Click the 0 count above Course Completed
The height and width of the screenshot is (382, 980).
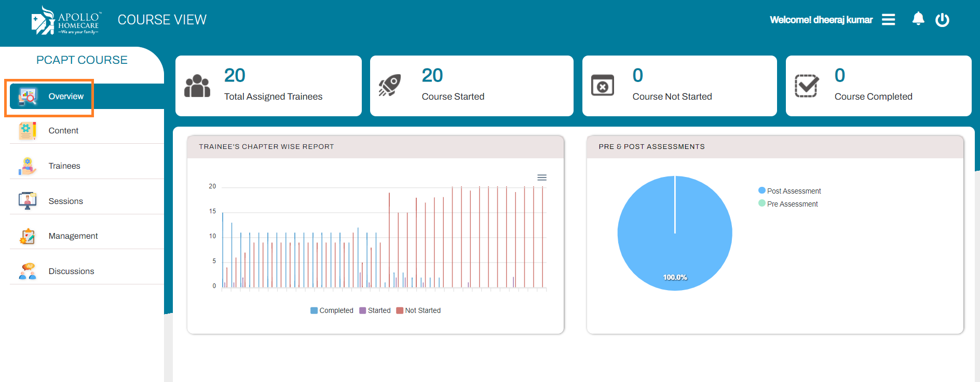840,76
